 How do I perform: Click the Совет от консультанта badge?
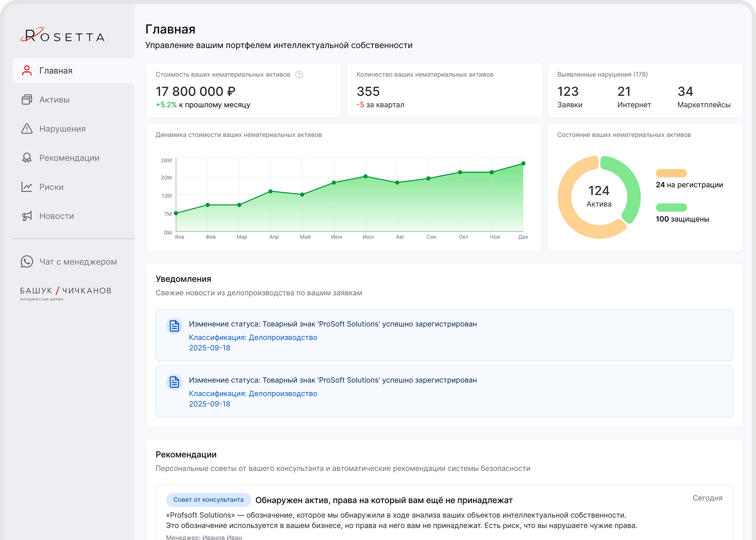point(208,500)
